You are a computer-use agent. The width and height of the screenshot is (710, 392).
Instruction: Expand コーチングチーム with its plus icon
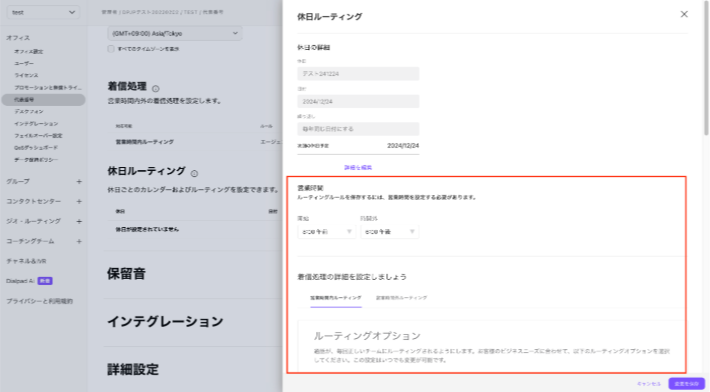pos(79,241)
